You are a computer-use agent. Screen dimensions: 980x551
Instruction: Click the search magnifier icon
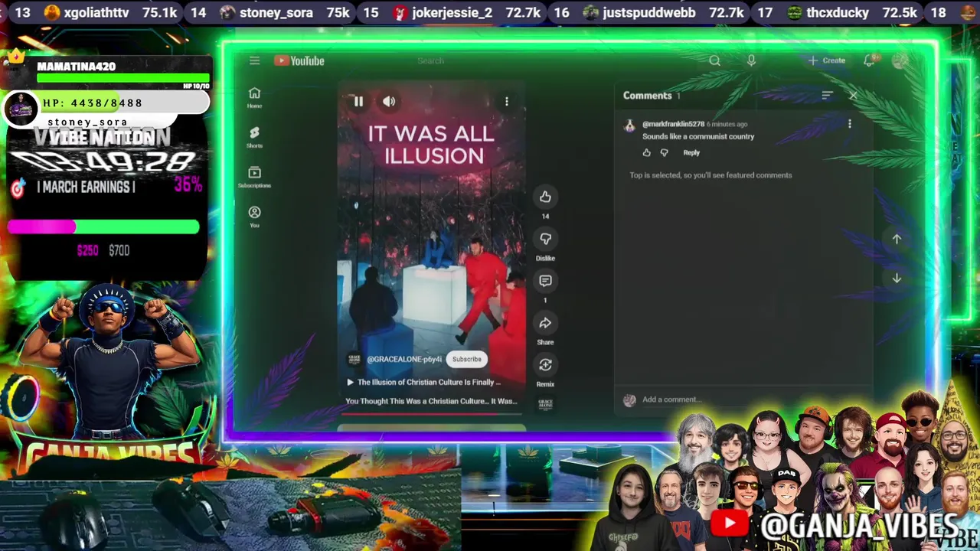pyautogui.click(x=714, y=60)
